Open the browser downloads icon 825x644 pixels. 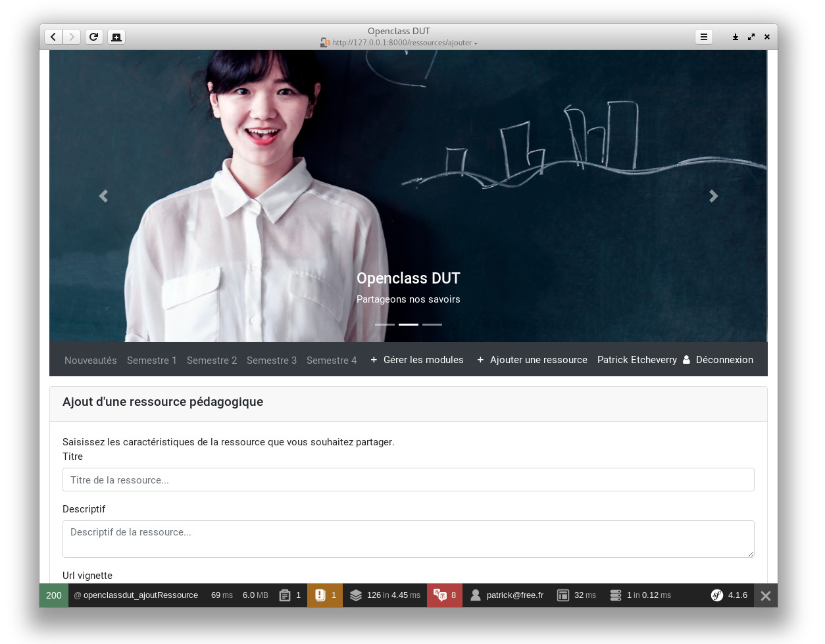point(736,37)
